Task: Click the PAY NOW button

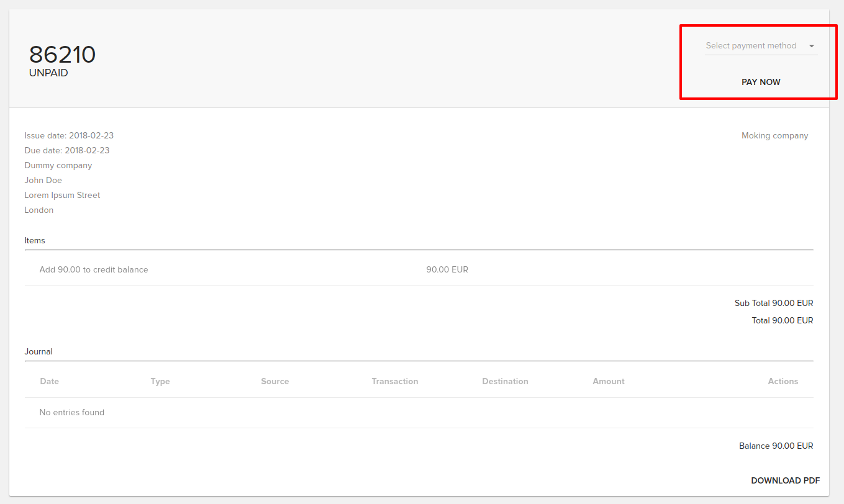Action: click(761, 81)
